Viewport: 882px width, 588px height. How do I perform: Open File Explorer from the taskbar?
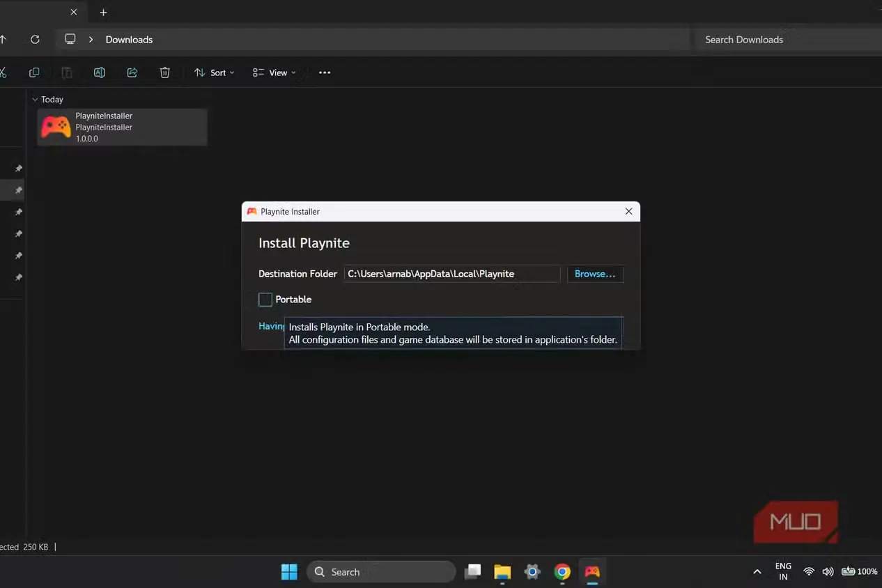502,572
